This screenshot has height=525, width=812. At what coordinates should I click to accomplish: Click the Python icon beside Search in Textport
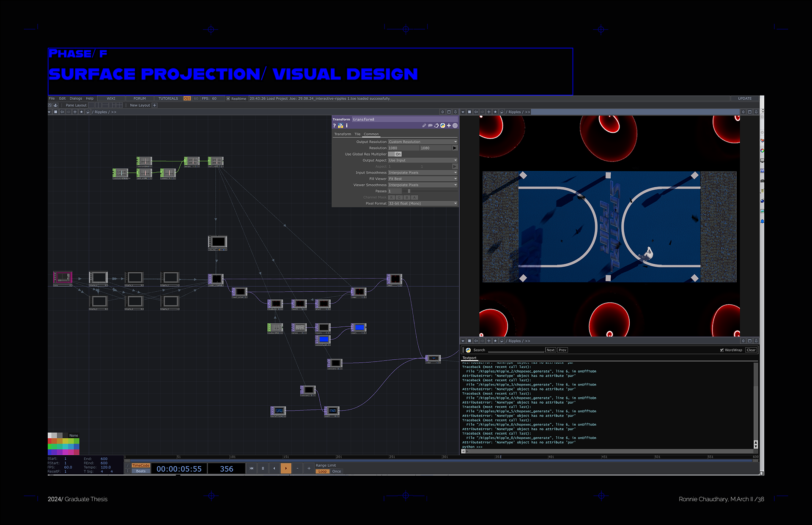pyautogui.click(x=468, y=350)
